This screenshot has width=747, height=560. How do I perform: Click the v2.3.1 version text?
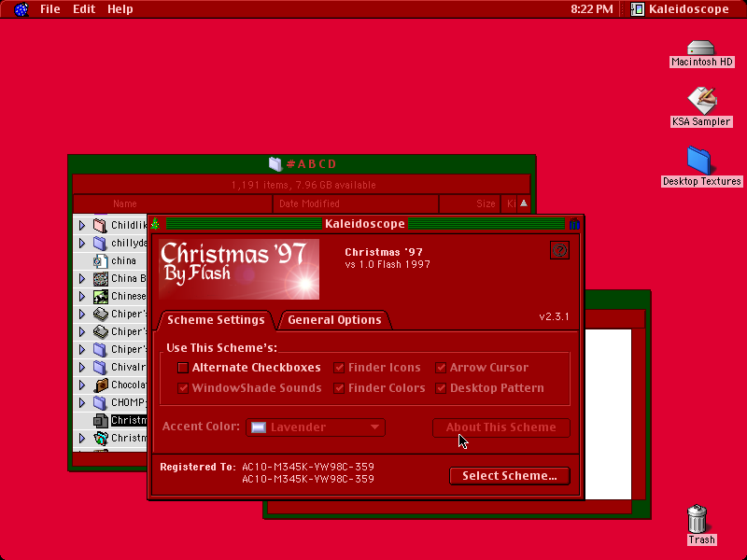554,316
